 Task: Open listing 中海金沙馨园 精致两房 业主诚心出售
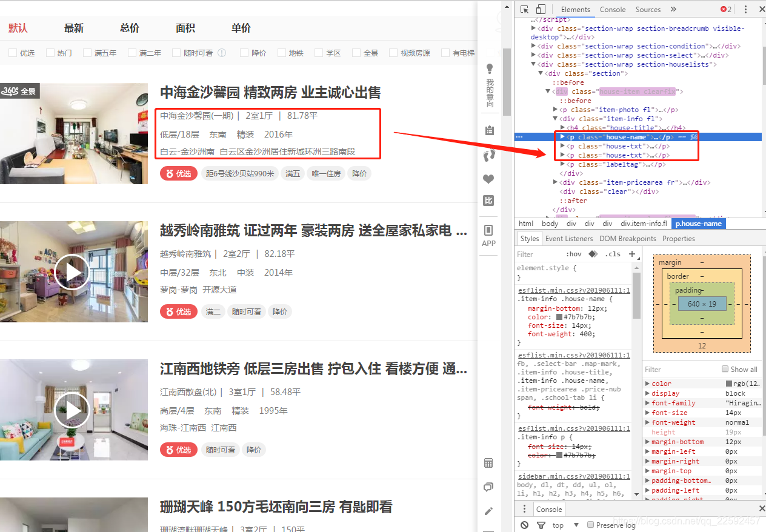tap(270, 93)
